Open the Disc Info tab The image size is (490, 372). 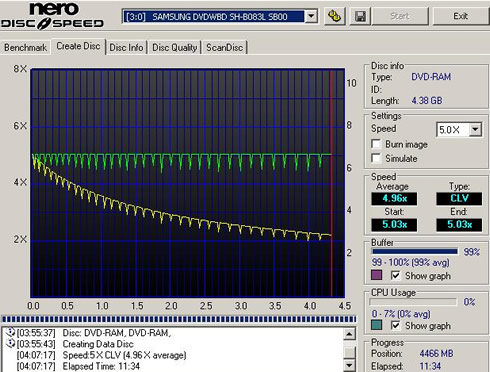126,48
